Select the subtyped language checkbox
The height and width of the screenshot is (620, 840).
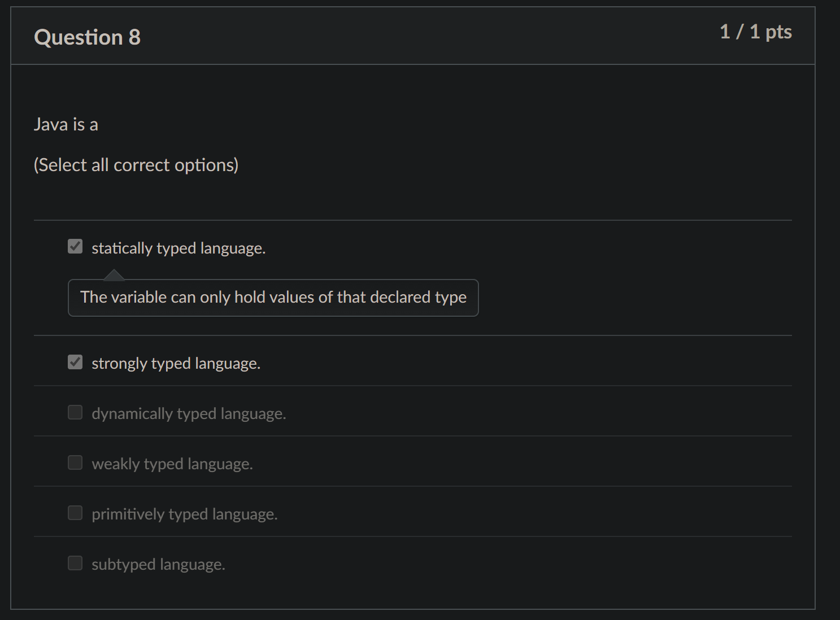(75, 563)
